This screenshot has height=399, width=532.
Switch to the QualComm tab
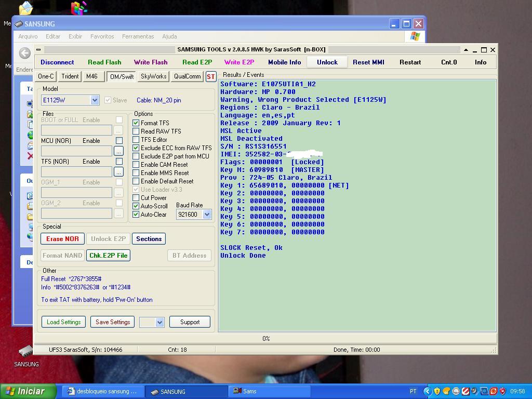[x=187, y=76]
